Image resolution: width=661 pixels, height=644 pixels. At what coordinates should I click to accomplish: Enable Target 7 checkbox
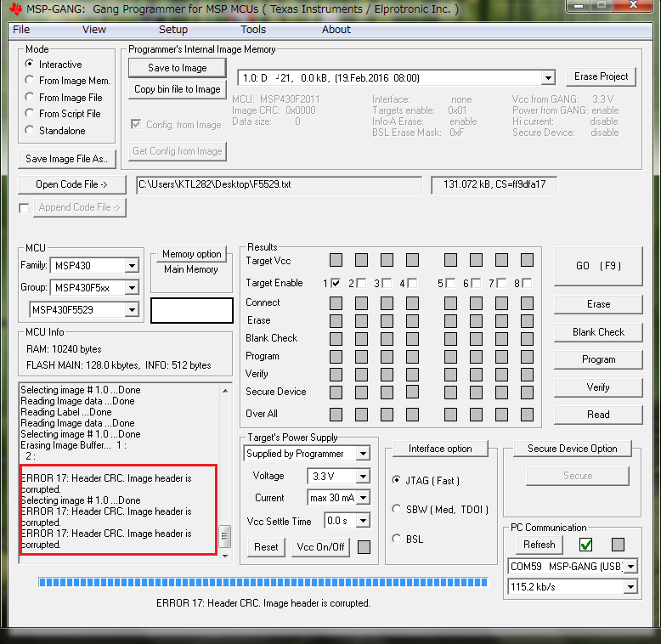click(501, 283)
